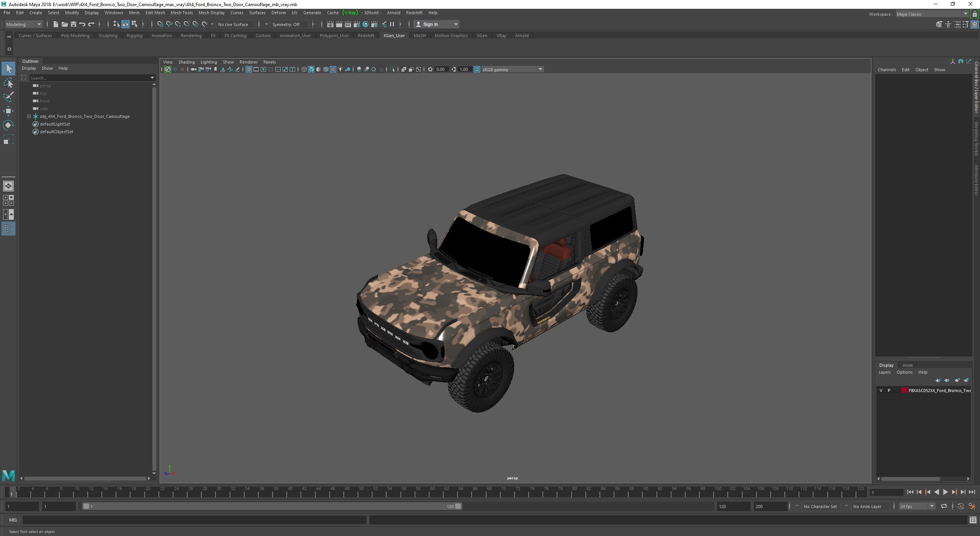Toggle wireframe shading cube icon
Screen dimensions: 980x536
pos(304,69)
